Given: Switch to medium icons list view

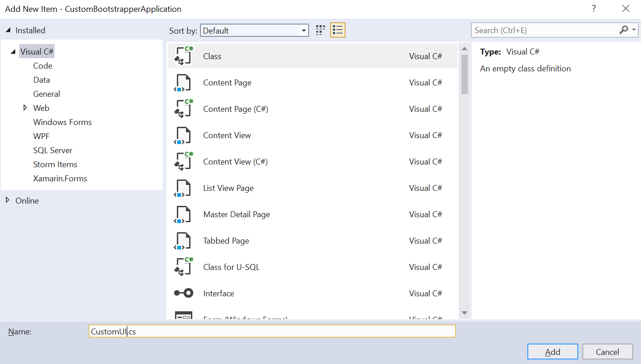Looking at the screenshot, I should (337, 30).
